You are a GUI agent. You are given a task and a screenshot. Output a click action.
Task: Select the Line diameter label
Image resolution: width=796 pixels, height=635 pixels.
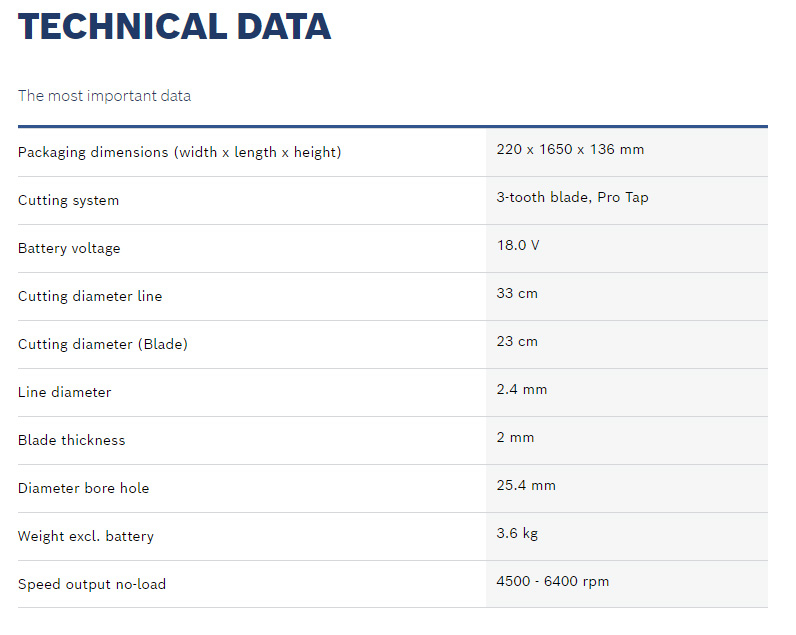coord(64,392)
